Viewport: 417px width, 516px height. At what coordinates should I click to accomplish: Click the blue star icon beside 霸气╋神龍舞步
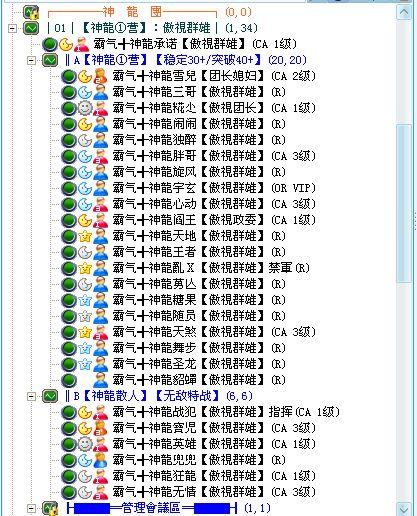click(85, 348)
